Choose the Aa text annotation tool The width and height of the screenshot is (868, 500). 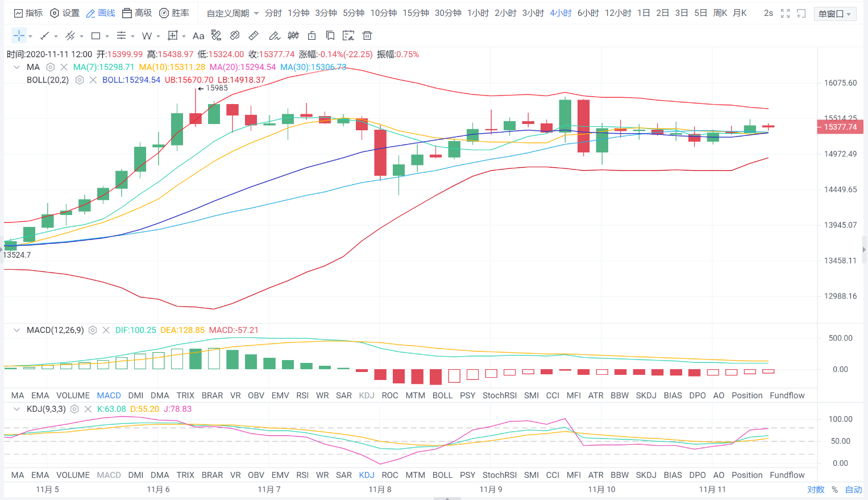(x=198, y=36)
